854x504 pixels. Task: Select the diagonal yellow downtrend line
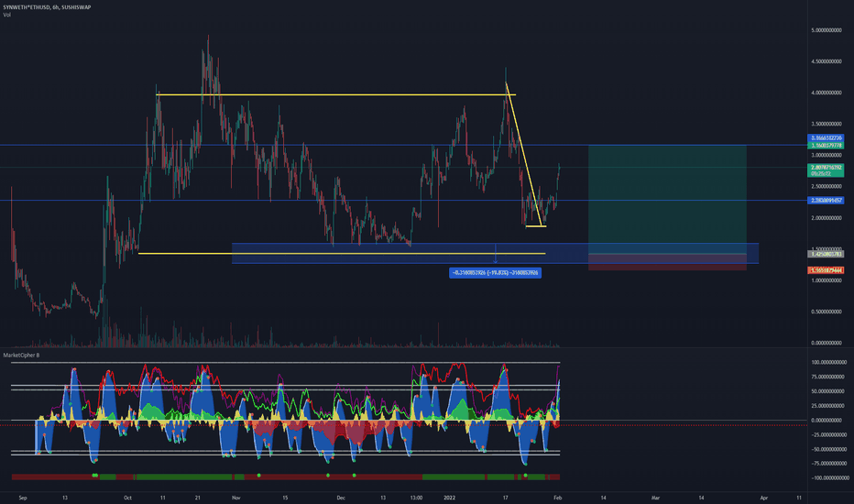click(x=524, y=154)
